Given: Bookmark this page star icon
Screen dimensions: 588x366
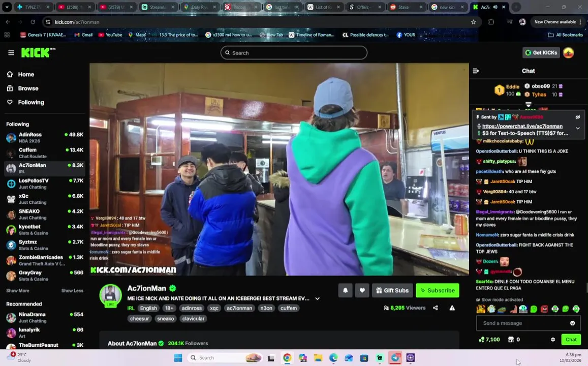Looking at the screenshot, I should coord(474,22).
